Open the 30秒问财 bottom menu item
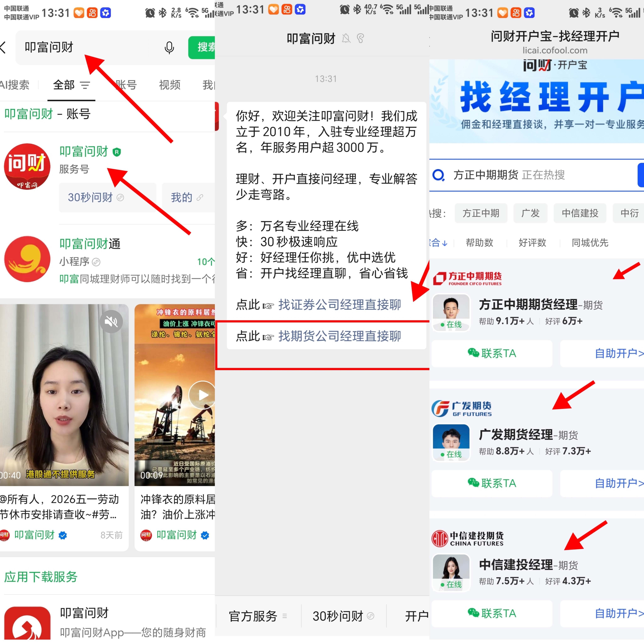 click(343, 616)
